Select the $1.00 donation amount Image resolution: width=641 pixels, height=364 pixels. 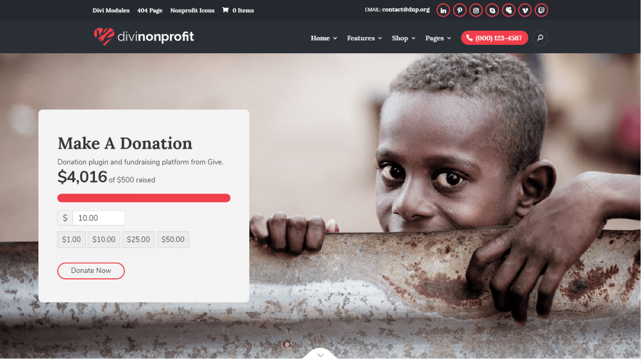pos(71,240)
